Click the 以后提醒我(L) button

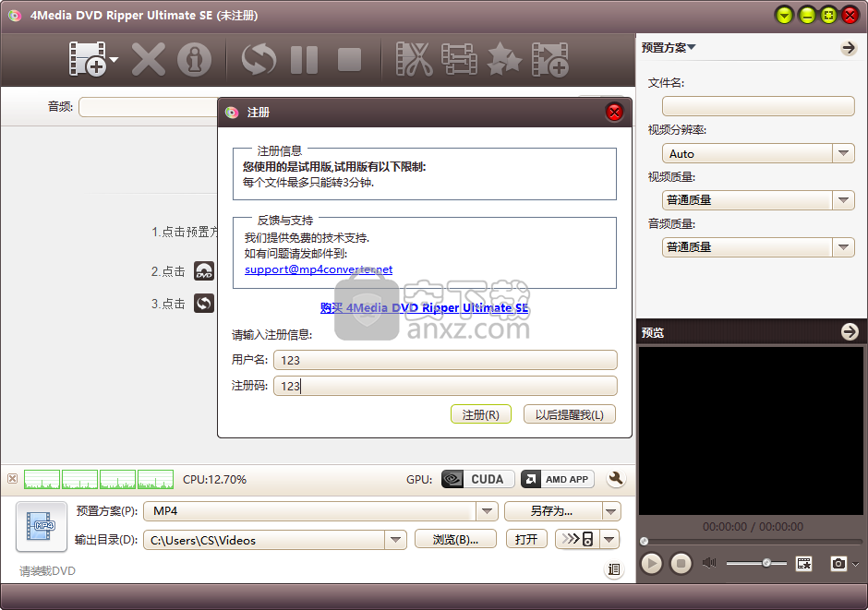click(x=569, y=414)
